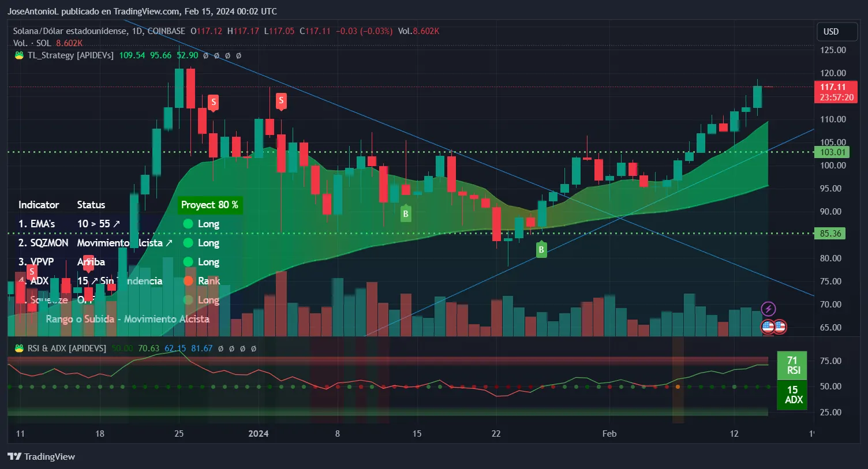This screenshot has width=868, height=469.
Task: Click the green B buy marker below 85.36 line
Action: (541, 250)
